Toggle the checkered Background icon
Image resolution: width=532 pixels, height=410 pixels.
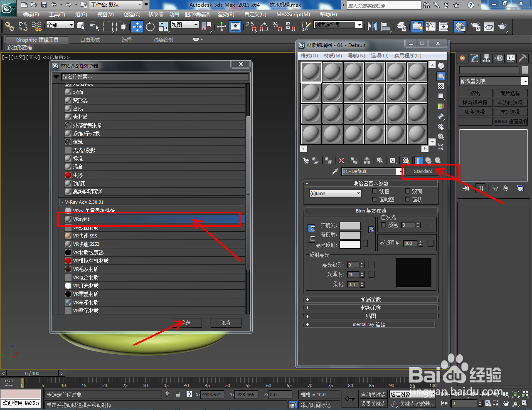pos(441,86)
